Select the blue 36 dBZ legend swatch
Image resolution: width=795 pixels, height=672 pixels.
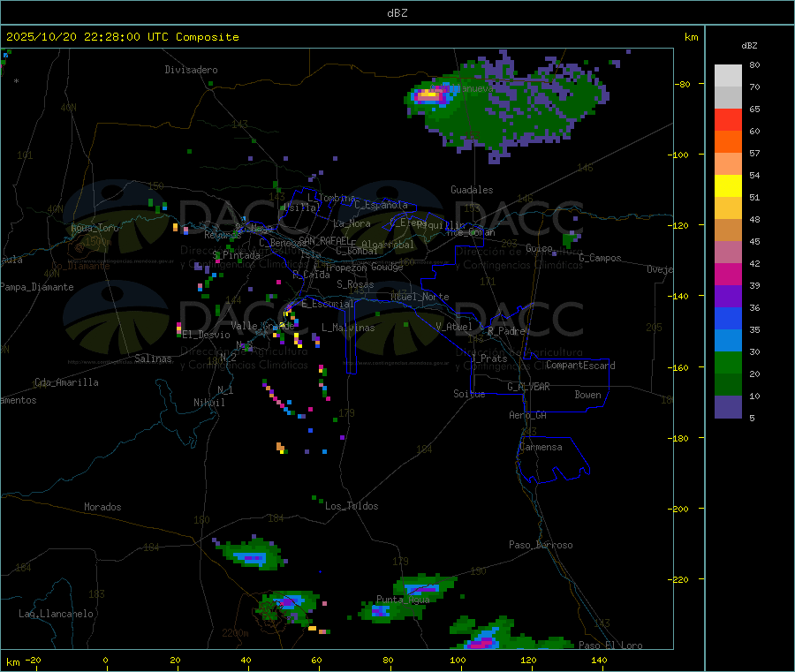728,318
